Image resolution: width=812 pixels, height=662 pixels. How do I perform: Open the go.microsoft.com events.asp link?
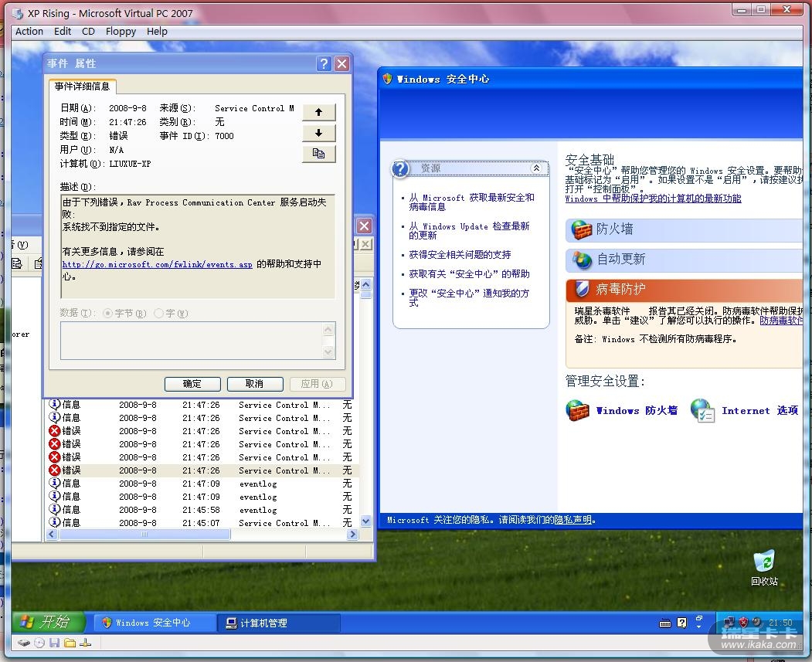coord(158,264)
